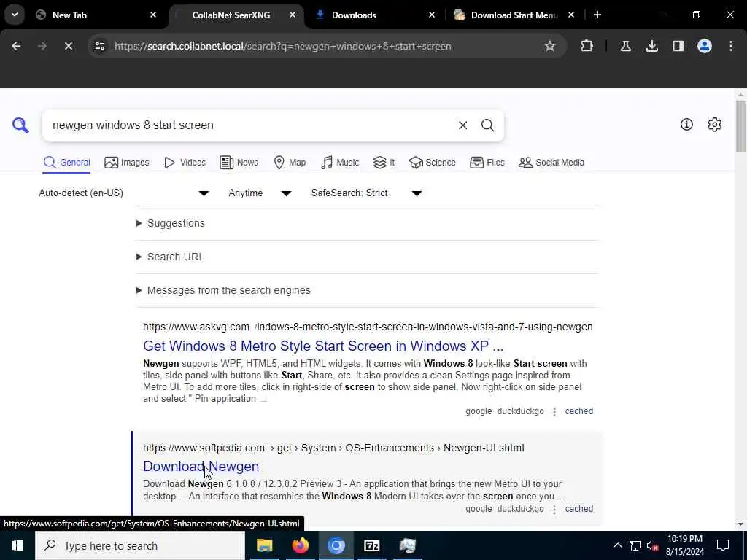Submit search with magnifier button
Image resolution: width=747 pixels, height=560 pixels.
487,125
